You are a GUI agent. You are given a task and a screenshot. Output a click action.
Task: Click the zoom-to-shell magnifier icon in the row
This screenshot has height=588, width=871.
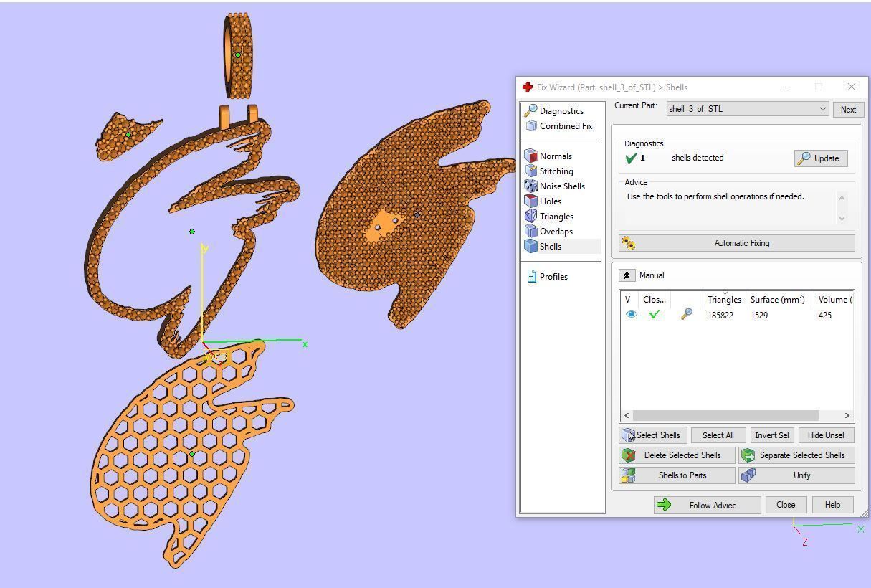click(x=686, y=315)
